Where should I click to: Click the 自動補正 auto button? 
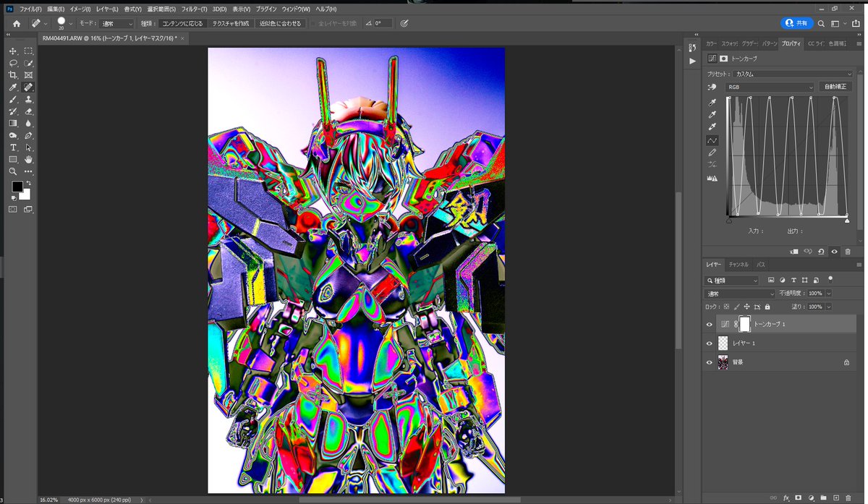(x=837, y=87)
